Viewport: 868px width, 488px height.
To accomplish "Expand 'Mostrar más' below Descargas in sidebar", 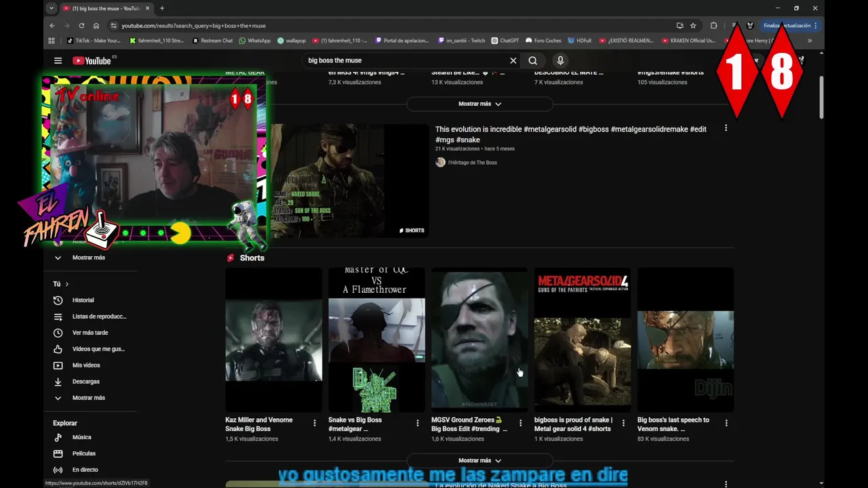I will tap(89, 398).
